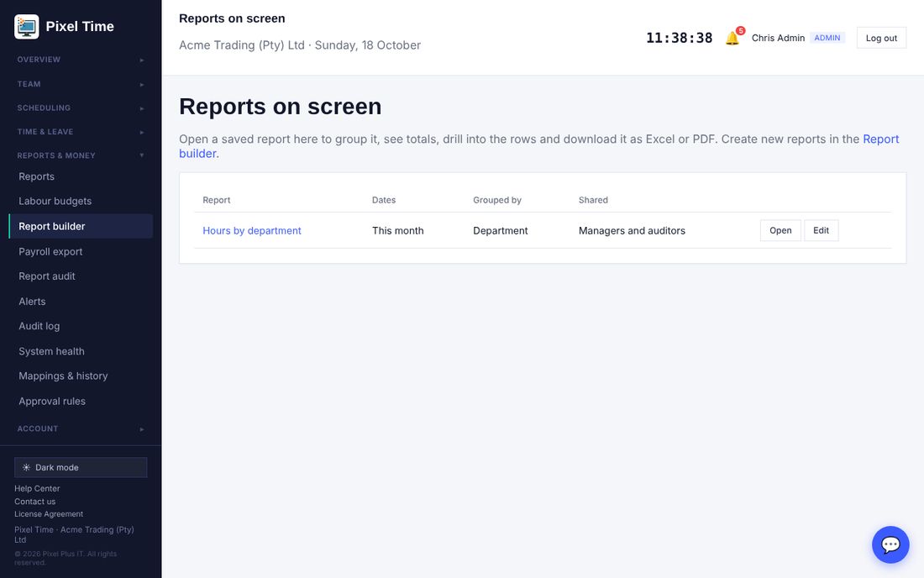Open the notifications bell

[x=732, y=39]
